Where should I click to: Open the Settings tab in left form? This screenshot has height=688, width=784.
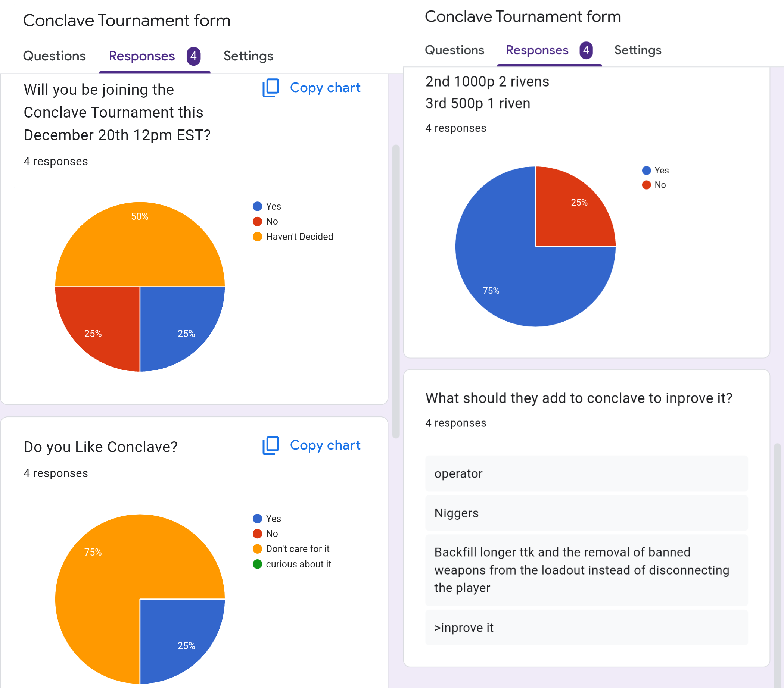tap(248, 56)
